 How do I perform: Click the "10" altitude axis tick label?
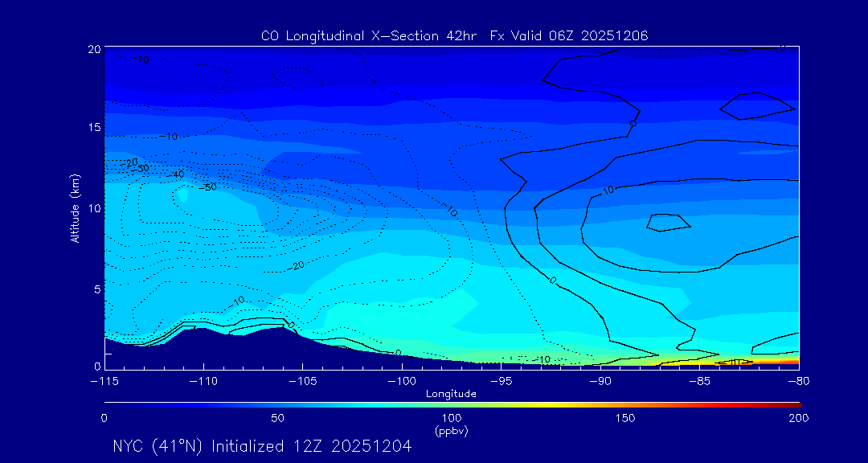pyautogui.click(x=95, y=207)
